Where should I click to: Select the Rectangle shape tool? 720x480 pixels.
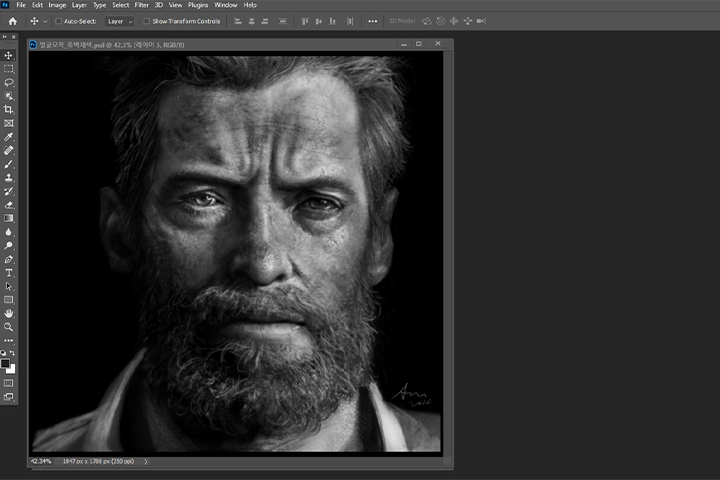[x=9, y=300]
